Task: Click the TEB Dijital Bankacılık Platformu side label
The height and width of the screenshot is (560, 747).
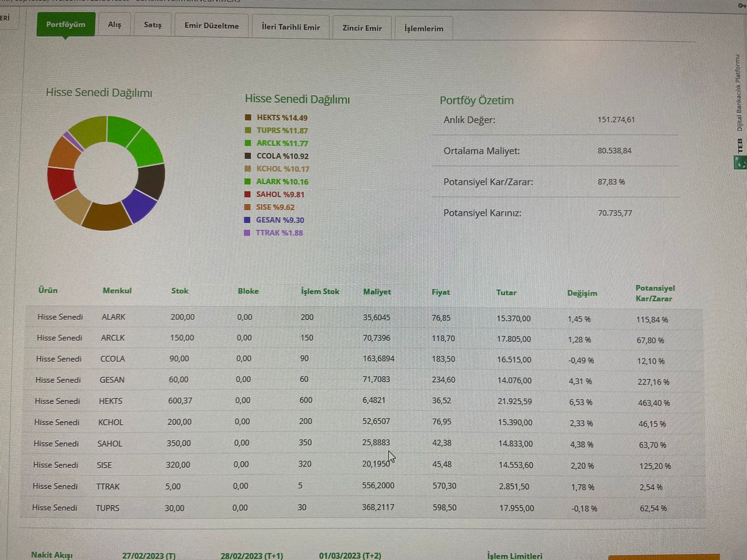Action: click(738, 112)
